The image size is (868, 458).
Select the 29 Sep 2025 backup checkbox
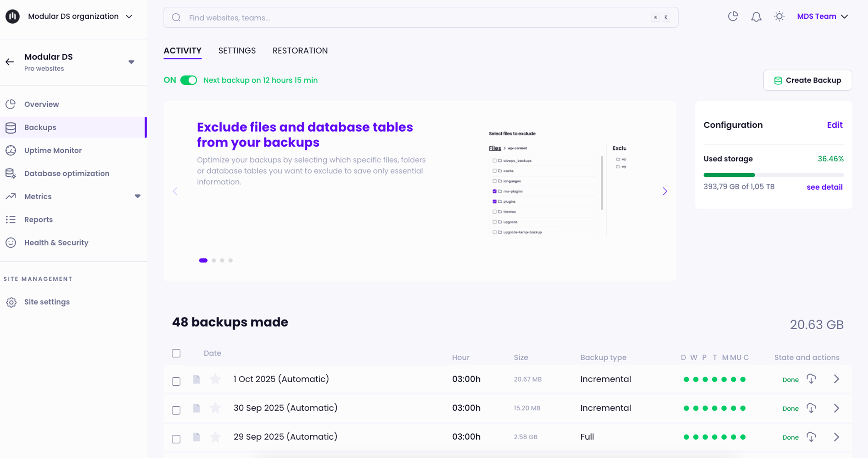tap(176, 439)
